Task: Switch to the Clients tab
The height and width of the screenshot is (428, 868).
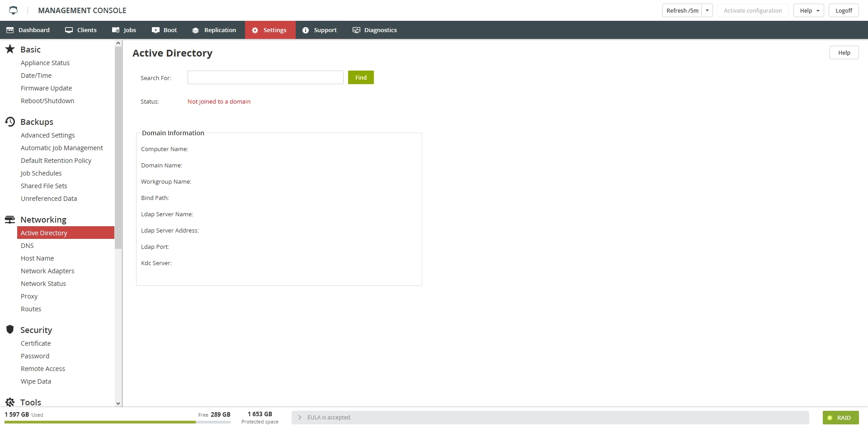Action: point(81,30)
